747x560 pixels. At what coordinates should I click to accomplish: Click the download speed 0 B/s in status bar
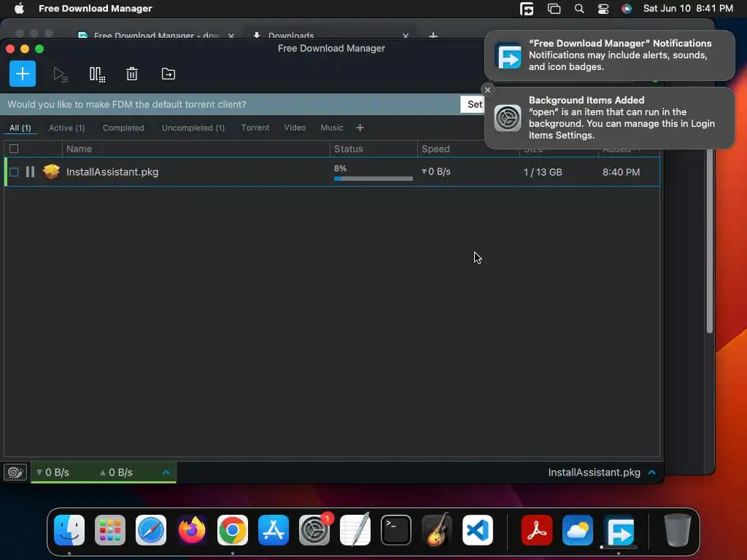point(53,472)
